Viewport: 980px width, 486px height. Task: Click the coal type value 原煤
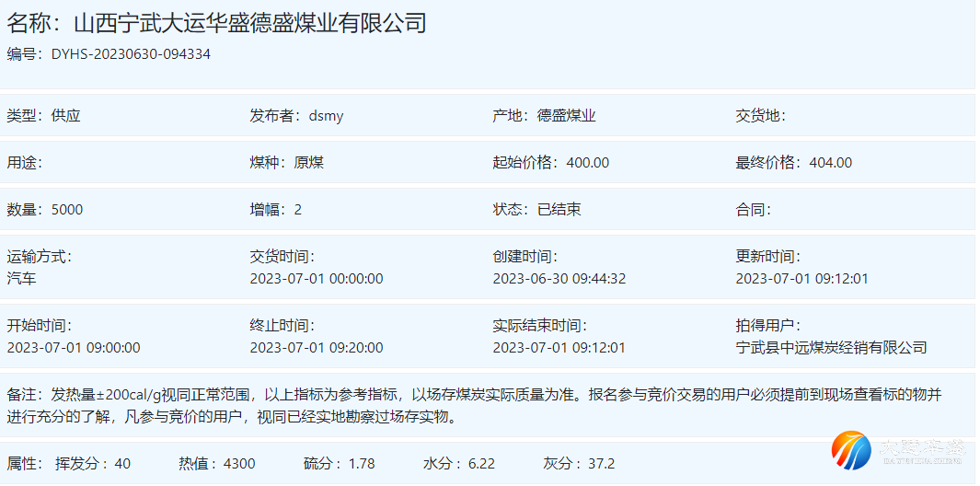[309, 163]
